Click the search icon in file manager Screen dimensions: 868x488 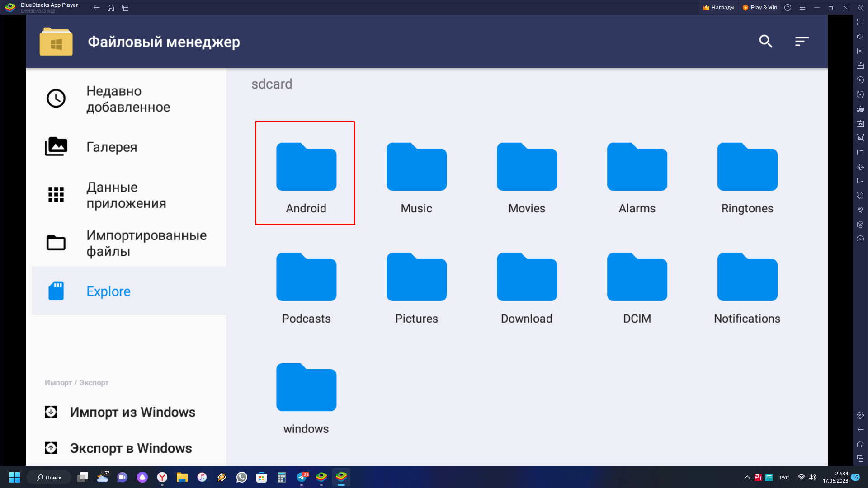click(766, 41)
